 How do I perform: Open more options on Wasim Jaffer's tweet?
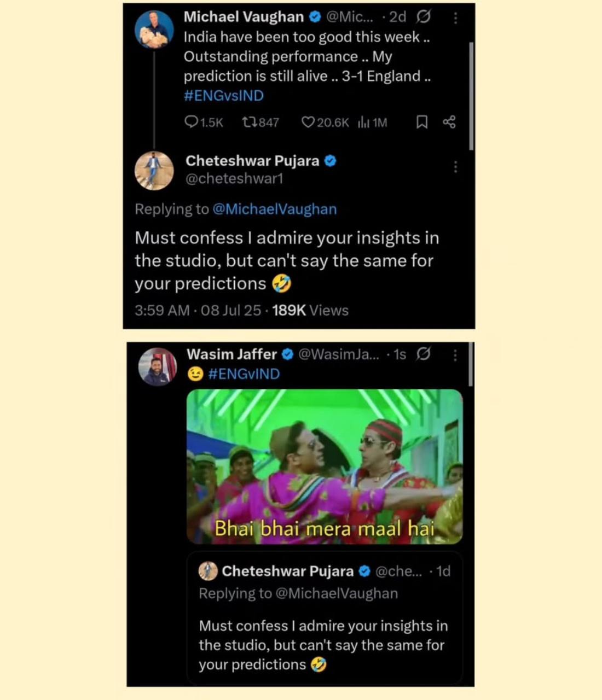pyautogui.click(x=455, y=355)
